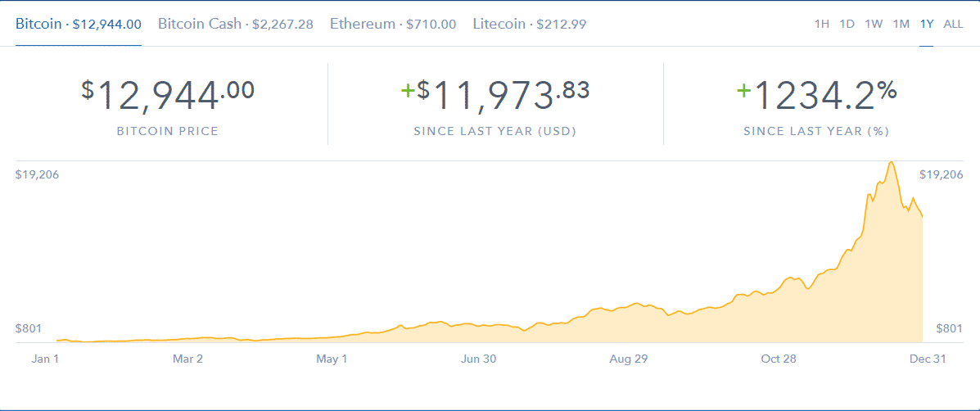Click the Mar 2 date axis label
This screenshot has height=411, width=980.
pos(187,359)
